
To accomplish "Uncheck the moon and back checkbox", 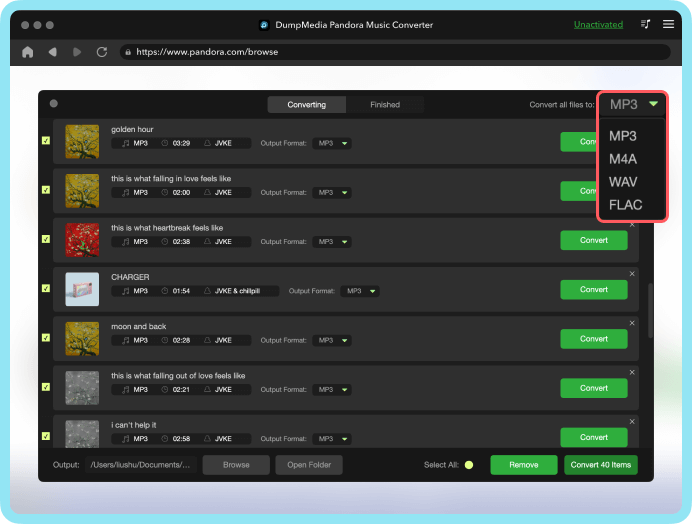I will [46, 338].
